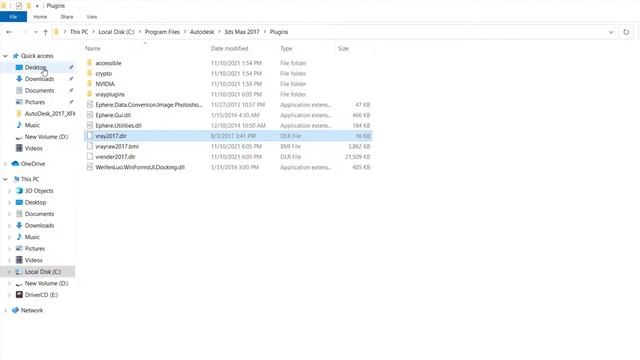Sort files by Size column
This screenshot has width=640, height=360.
click(343, 49)
